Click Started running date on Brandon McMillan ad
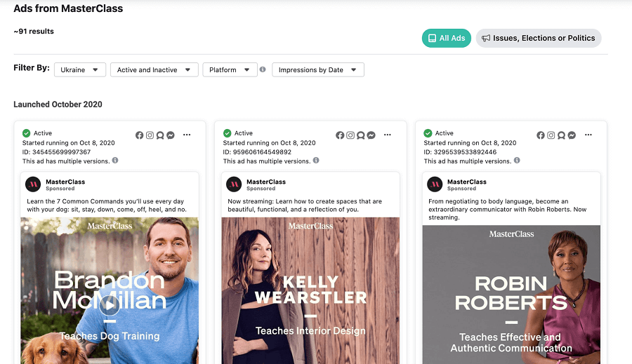This screenshot has height=364, width=632. (x=69, y=142)
